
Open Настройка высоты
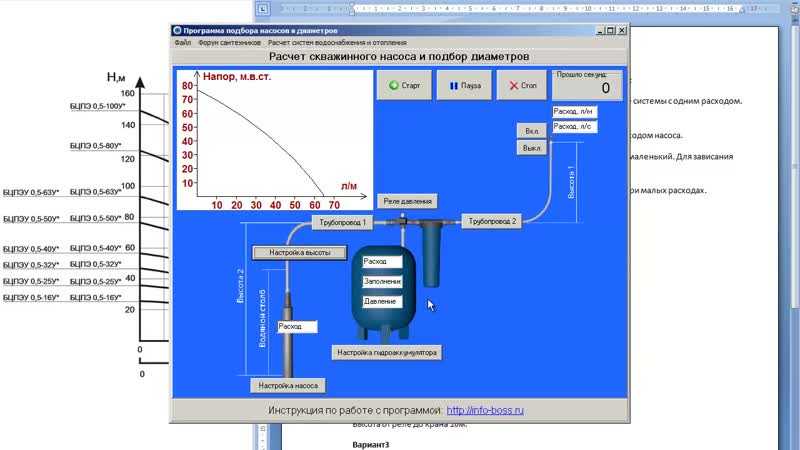pos(299,253)
